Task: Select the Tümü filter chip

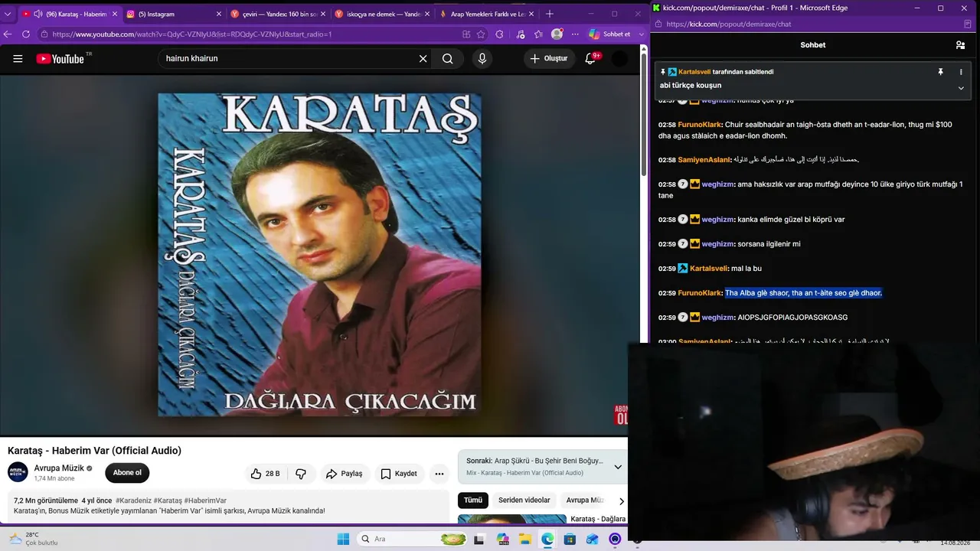Action: coord(473,500)
